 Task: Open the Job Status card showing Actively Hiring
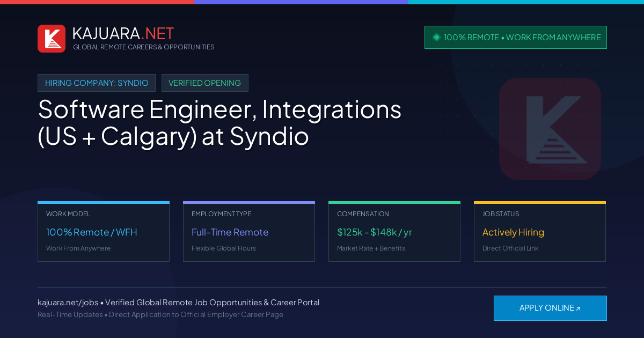[540, 232]
